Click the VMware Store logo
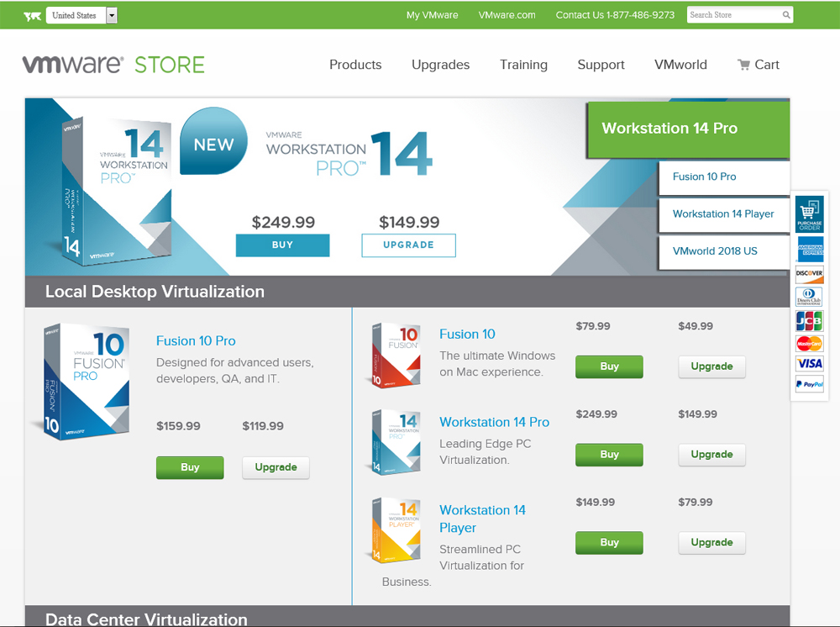The width and height of the screenshot is (840, 627). pos(113,65)
